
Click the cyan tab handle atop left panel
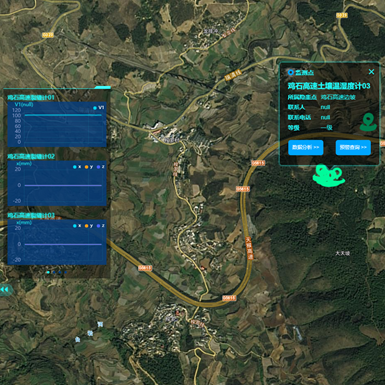click(x=102, y=88)
